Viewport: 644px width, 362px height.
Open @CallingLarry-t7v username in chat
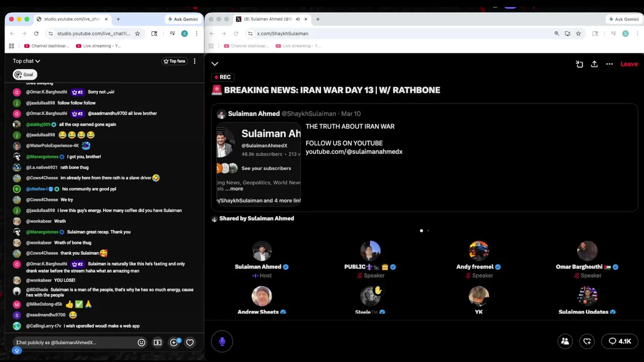pos(43,326)
